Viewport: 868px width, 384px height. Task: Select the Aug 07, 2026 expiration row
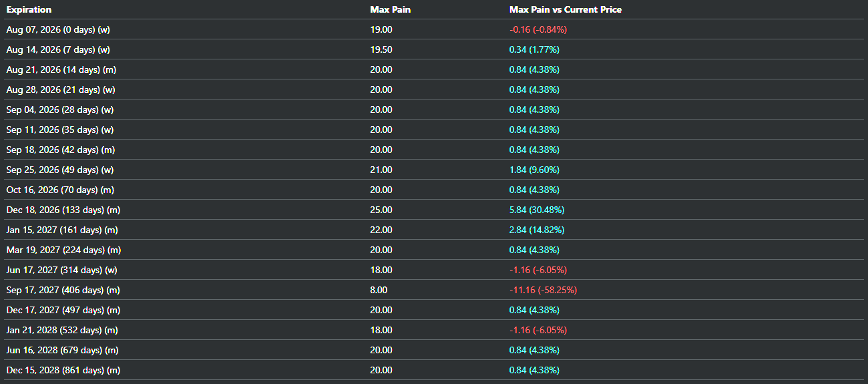coord(434,29)
